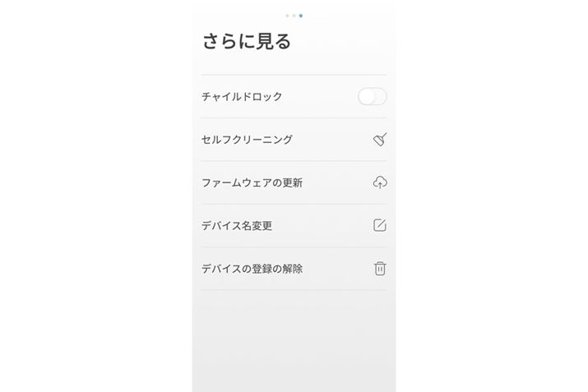588x392 pixels.
Task: Select the デバイスの登録の解除 text label
Action: pos(252,269)
